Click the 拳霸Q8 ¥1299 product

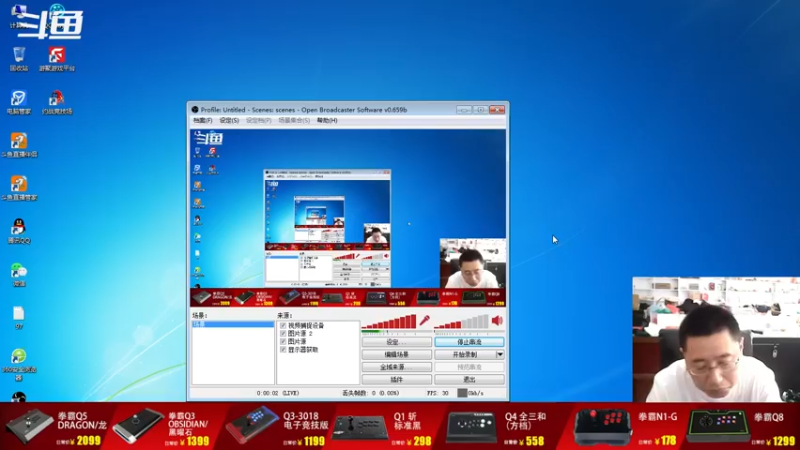pos(741,427)
